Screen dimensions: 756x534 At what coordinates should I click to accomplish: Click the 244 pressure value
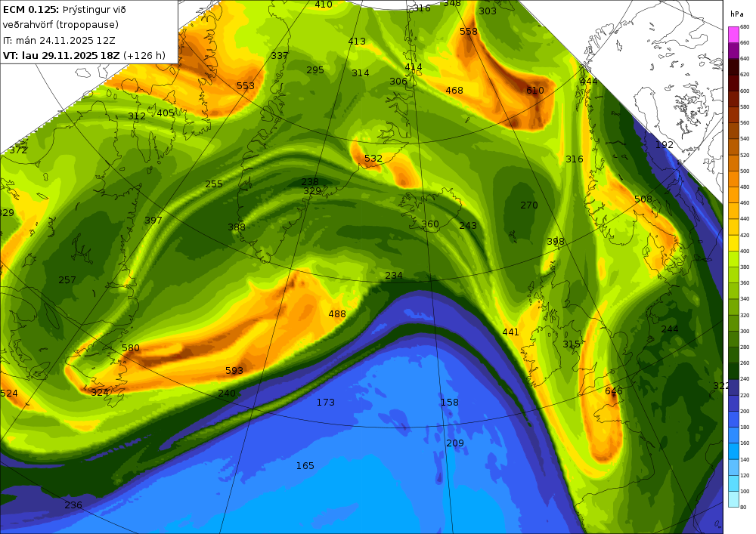[x=670, y=329]
